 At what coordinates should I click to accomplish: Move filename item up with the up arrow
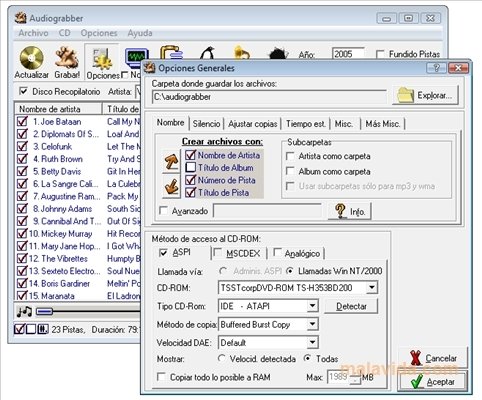point(171,161)
